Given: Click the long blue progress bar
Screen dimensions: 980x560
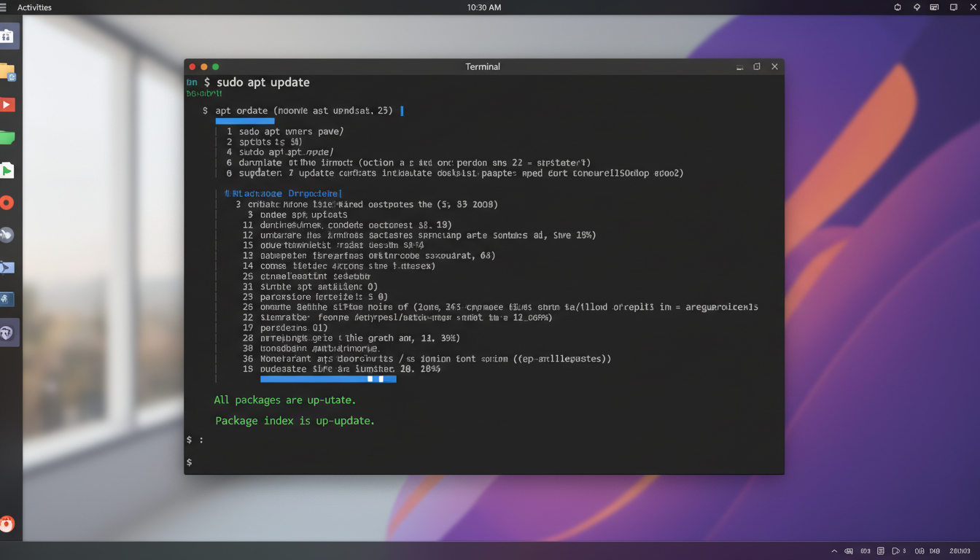Looking at the screenshot, I should coord(328,379).
